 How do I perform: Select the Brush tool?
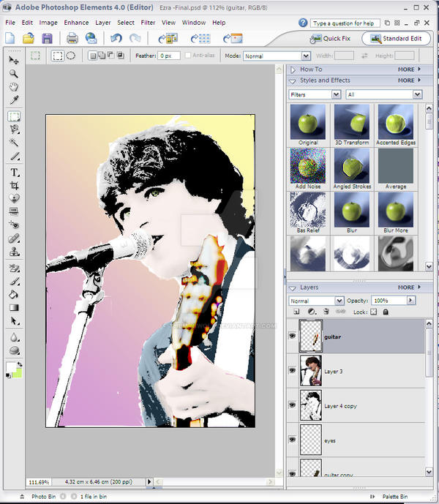pos(14,281)
